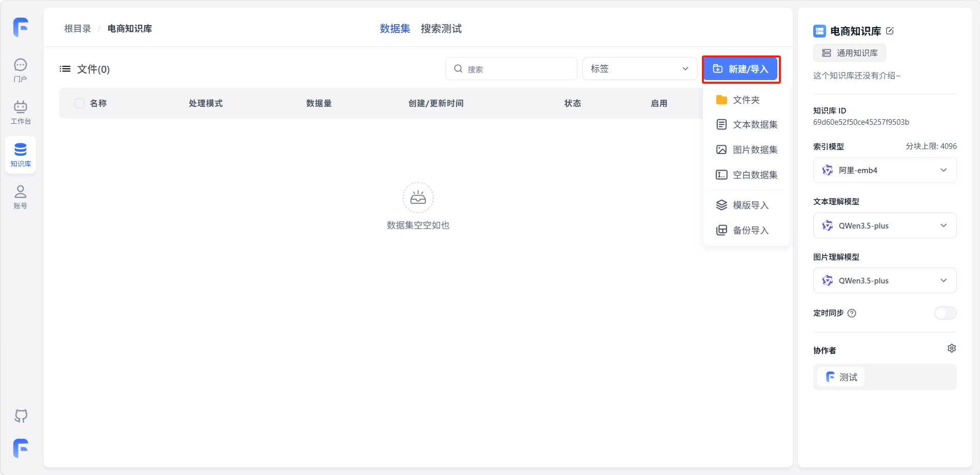Navigate to 根目录 in the breadcrumb
Image resolution: width=980 pixels, height=475 pixels.
(77, 29)
